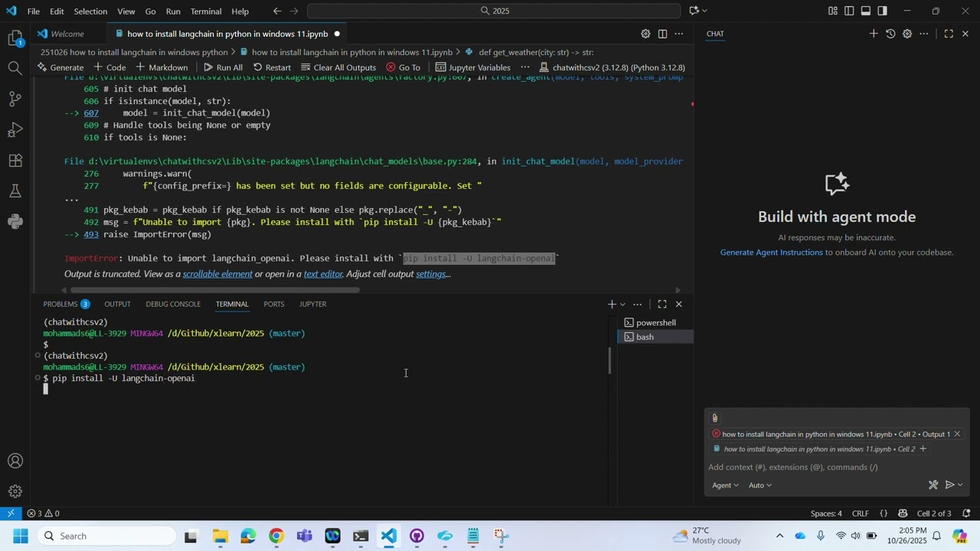The image size is (980, 551).
Task: Open text editor link in output
Action: pyautogui.click(x=323, y=274)
